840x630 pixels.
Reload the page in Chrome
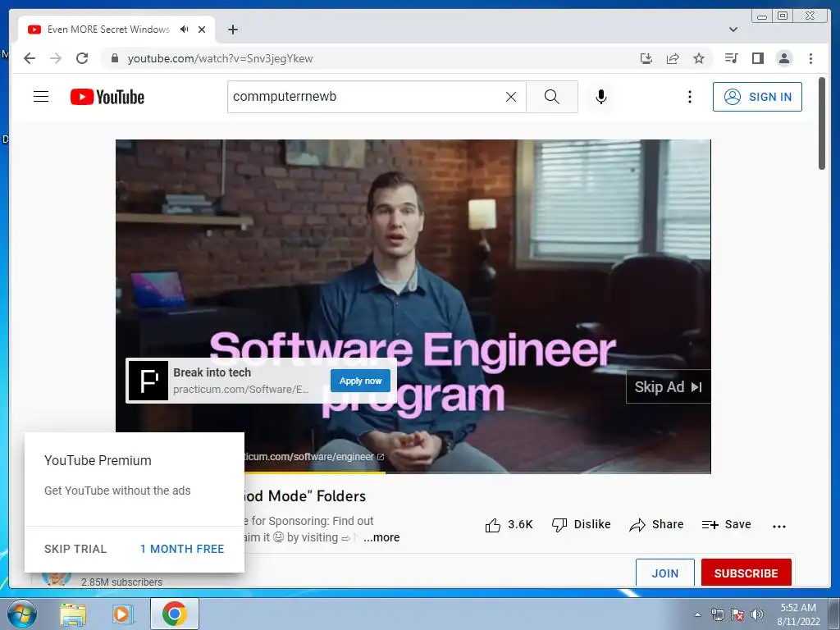(82, 58)
